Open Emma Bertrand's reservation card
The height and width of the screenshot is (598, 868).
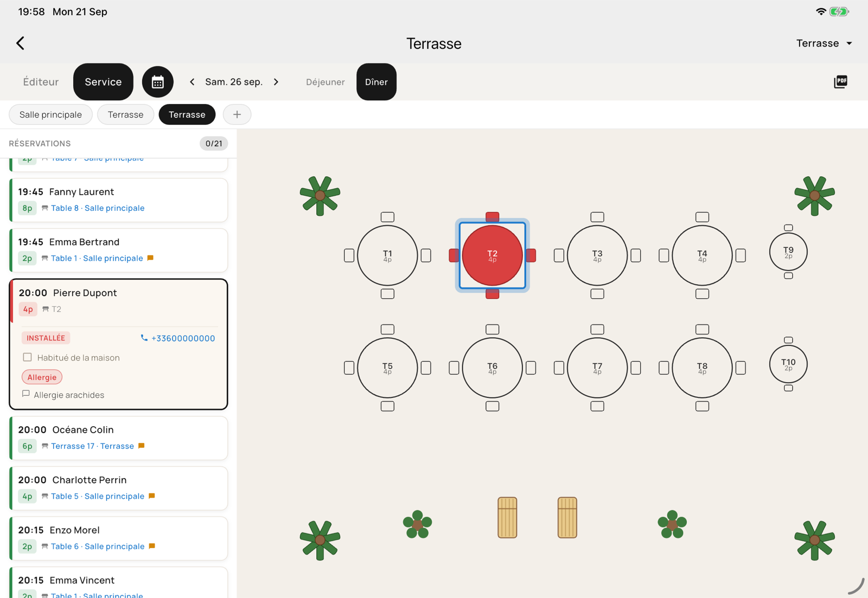tap(119, 250)
